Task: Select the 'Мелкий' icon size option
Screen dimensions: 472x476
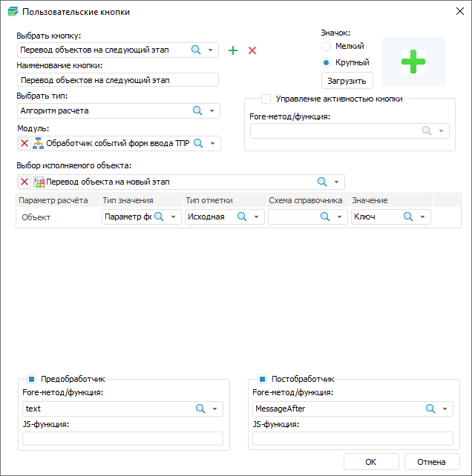Action: pos(326,47)
